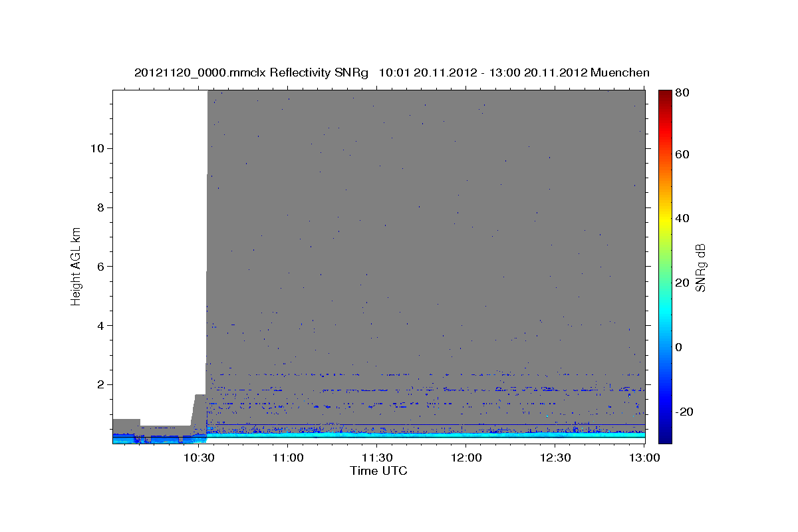Click the colorbar value 40

pos(683,218)
